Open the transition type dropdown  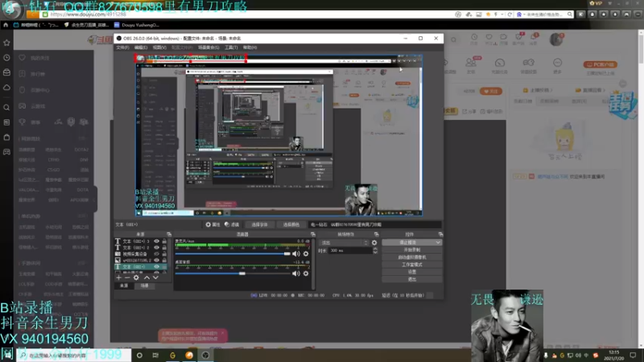[345, 243]
